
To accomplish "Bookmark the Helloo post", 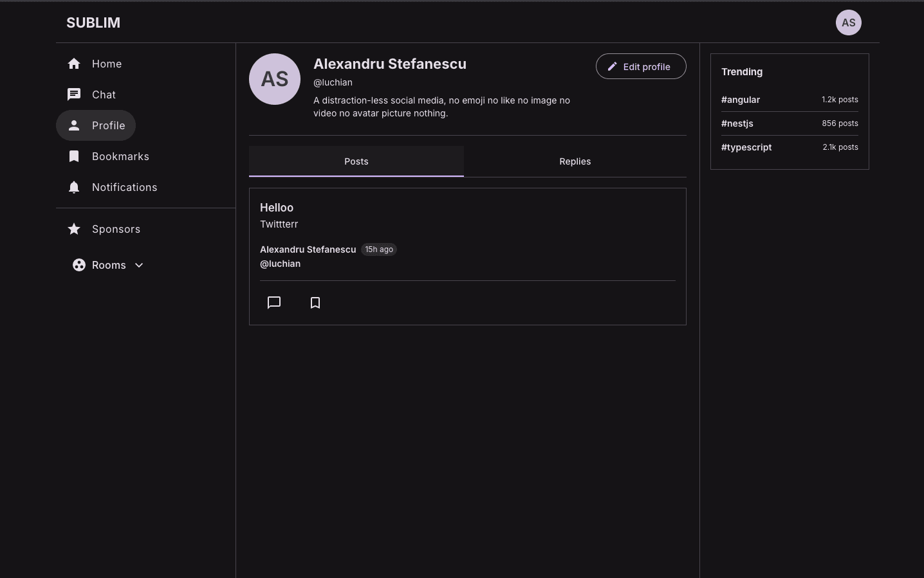I will [x=315, y=303].
